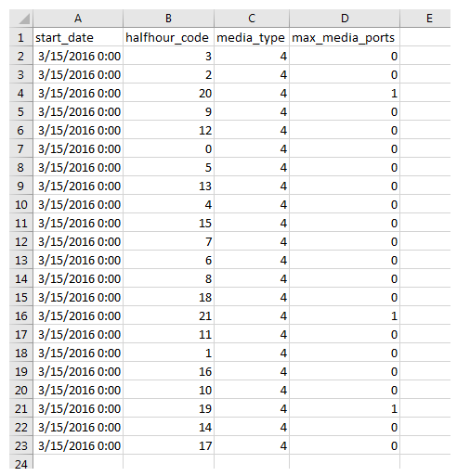Select halfhour_code cell with value 6
457x476 pixels.
point(168,260)
